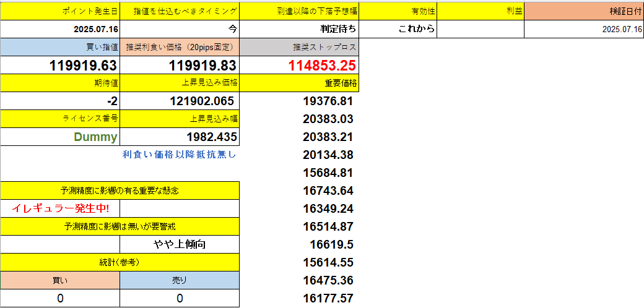The height and width of the screenshot is (308, 644).
Task: Select the 上昇見込み幅 label cell
Action: coord(180,119)
